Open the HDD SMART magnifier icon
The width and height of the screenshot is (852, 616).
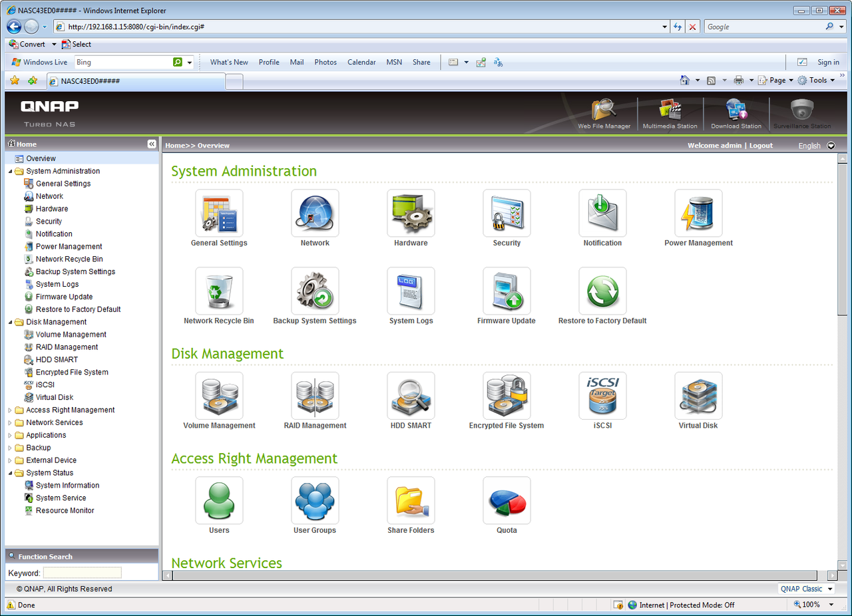pyautogui.click(x=411, y=396)
